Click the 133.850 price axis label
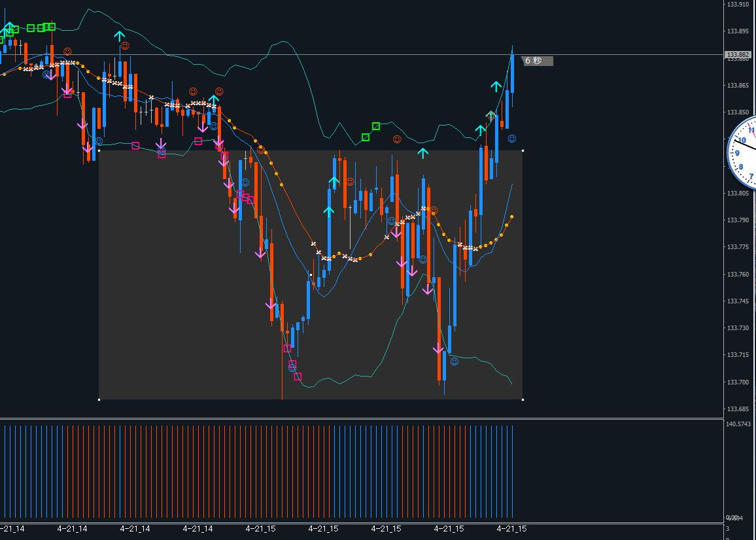 point(738,112)
